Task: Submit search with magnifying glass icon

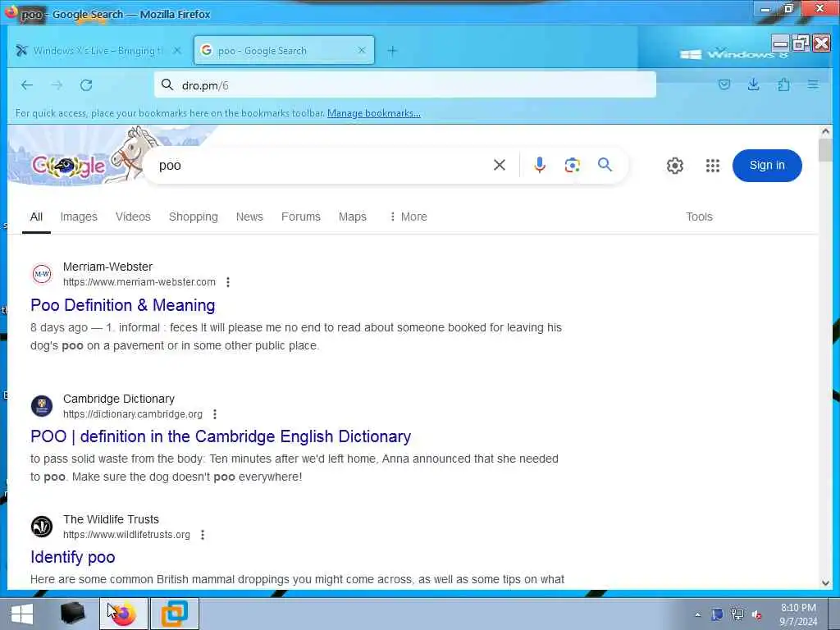Action: click(x=605, y=164)
